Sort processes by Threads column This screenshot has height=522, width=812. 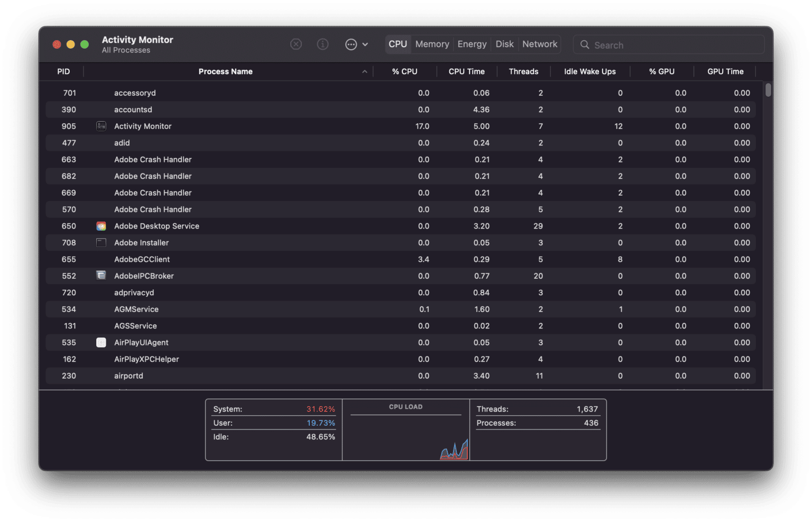tap(523, 71)
